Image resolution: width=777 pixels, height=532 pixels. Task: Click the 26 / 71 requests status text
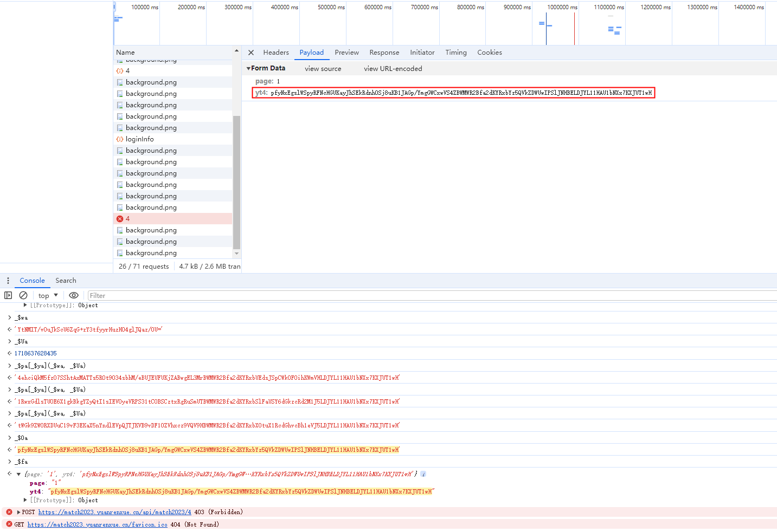(144, 267)
